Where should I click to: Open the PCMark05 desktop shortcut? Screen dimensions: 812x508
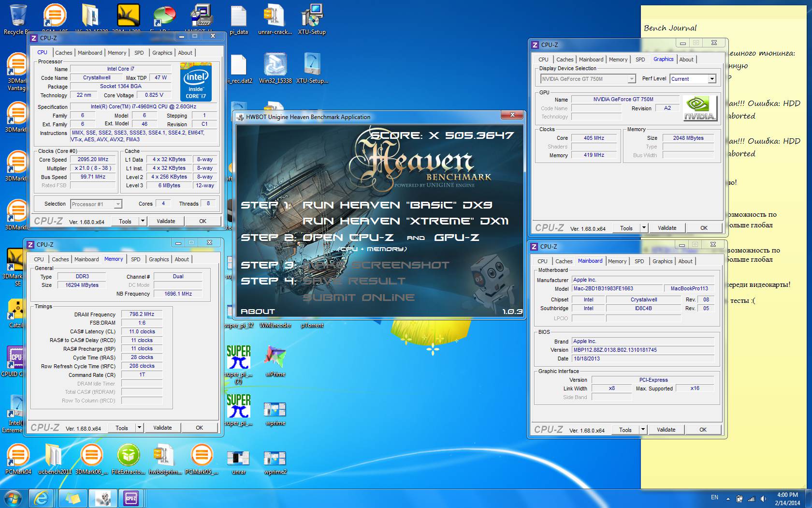click(x=202, y=459)
